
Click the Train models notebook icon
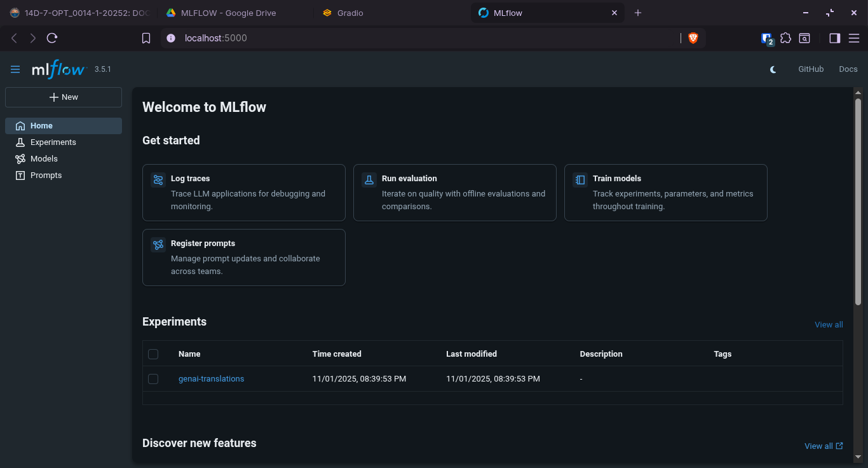pos(580,180)
